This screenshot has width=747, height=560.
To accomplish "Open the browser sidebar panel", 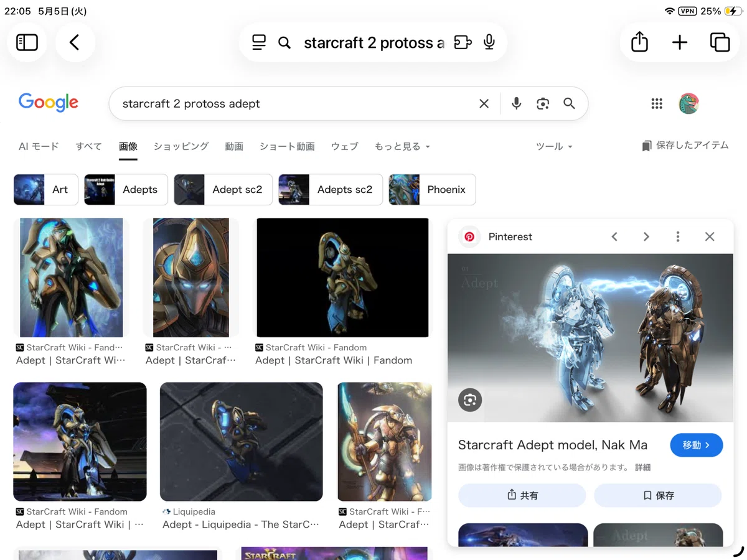I will (27, 42).
